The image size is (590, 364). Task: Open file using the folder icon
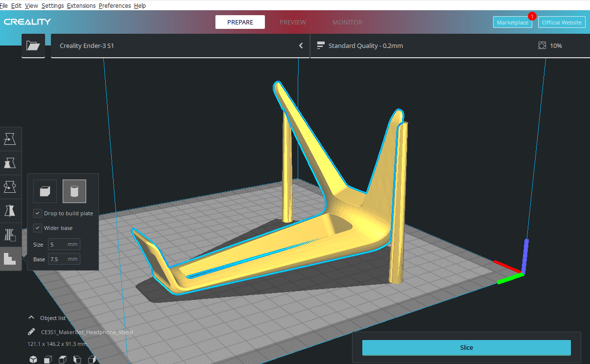point(33,46)
